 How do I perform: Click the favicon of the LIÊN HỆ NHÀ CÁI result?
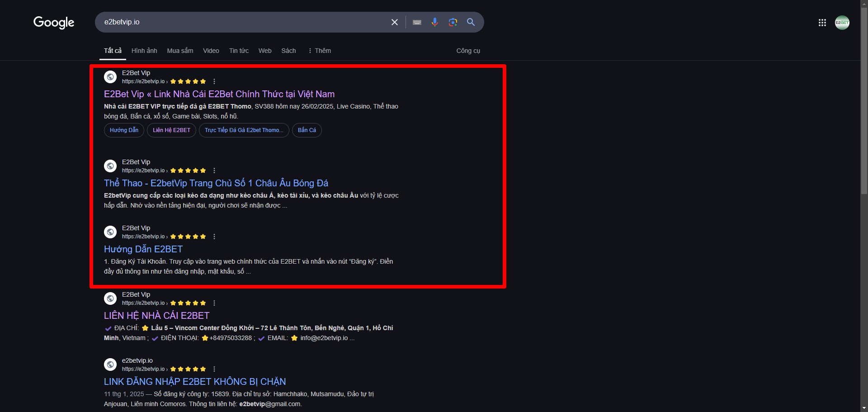[110, 298]
